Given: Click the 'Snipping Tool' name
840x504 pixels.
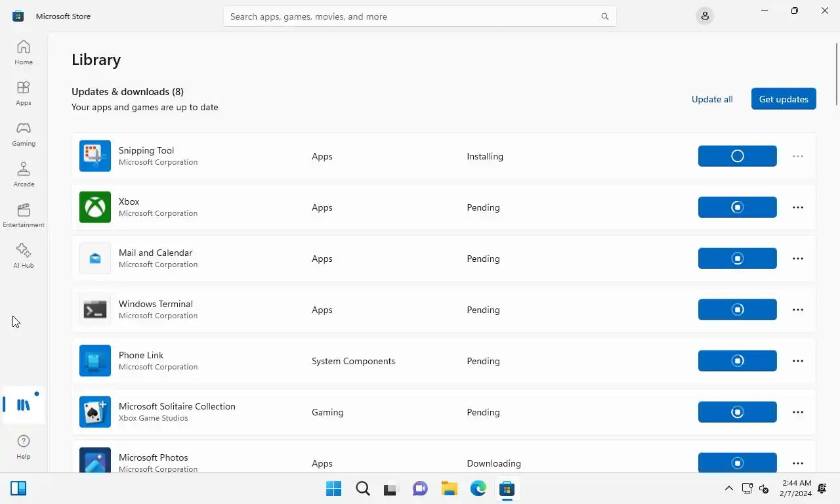Looking at the screenshot, I should coord(146,150).
